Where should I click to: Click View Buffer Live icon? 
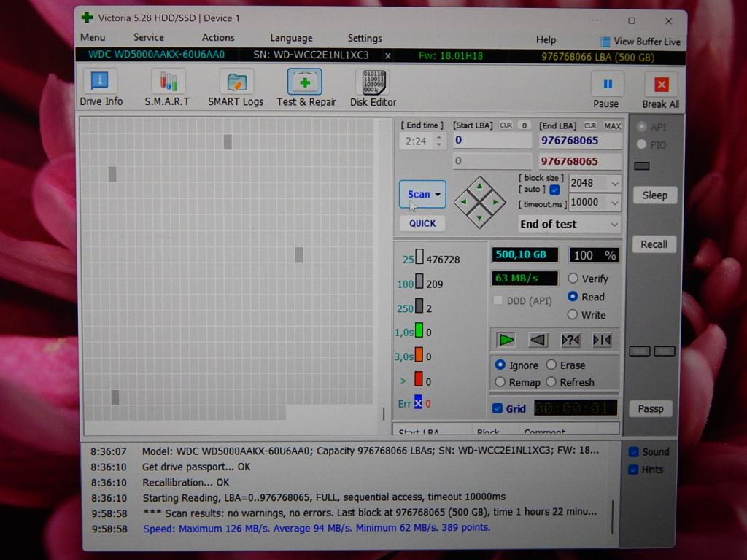(x=605, y=42)
